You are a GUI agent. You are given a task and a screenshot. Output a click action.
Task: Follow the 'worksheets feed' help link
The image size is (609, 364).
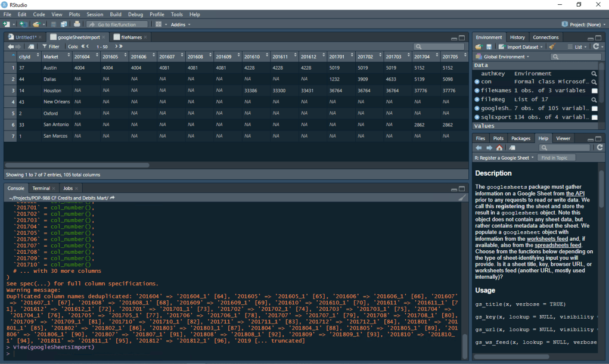(548, 238)
